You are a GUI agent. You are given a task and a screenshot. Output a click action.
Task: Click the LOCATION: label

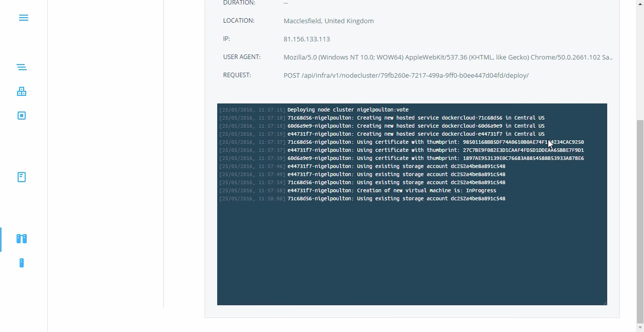[239, 21]
